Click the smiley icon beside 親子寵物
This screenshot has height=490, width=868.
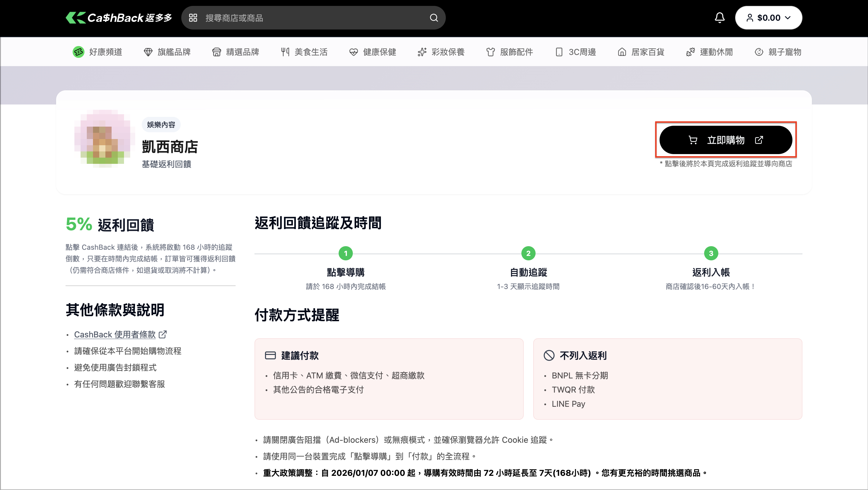tap(759, 52)
